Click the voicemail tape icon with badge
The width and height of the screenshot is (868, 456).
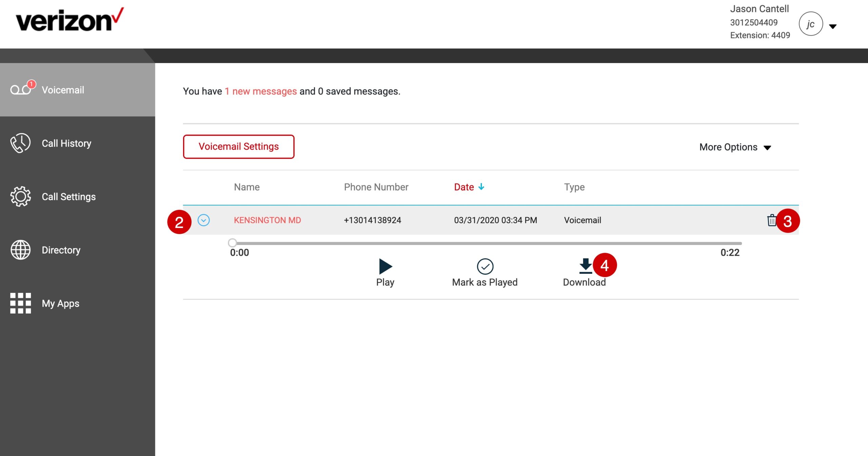tap(23, 88)
